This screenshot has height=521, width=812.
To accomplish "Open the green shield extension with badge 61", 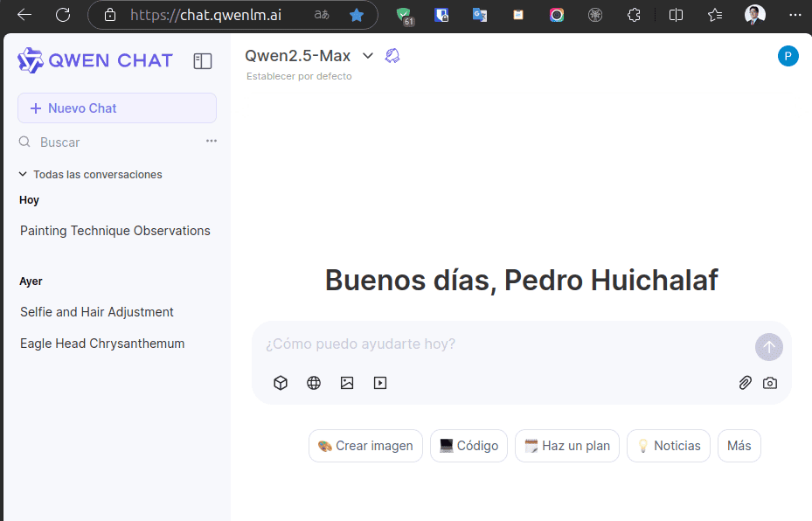I will pyautogui.click(x=405, y=16).
